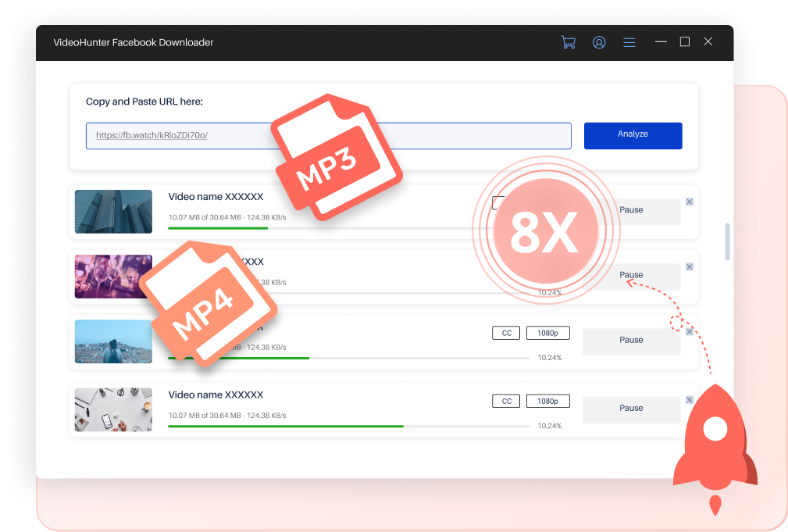Toggle the CC badge in desk flat-lay row
The height and width of the screenshot is (532, 788).
click(x=506, y=401)
